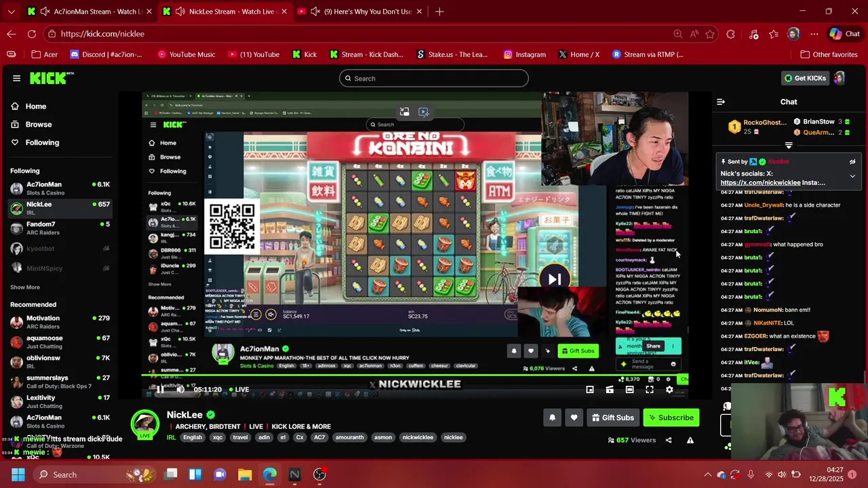The width and height of the screenshot is (868, 488).
Task: Open the amouranth stream tag
Action: 350,437
